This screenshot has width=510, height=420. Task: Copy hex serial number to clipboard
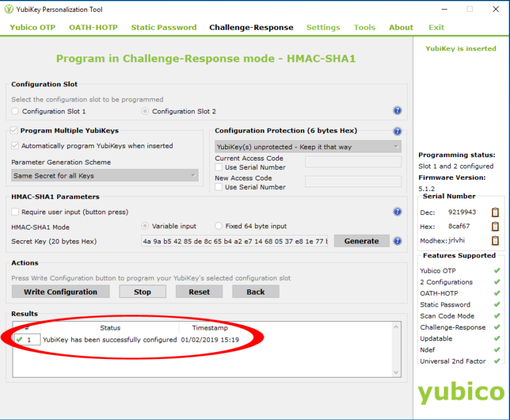pyautogui.click(x=495, y=226)
